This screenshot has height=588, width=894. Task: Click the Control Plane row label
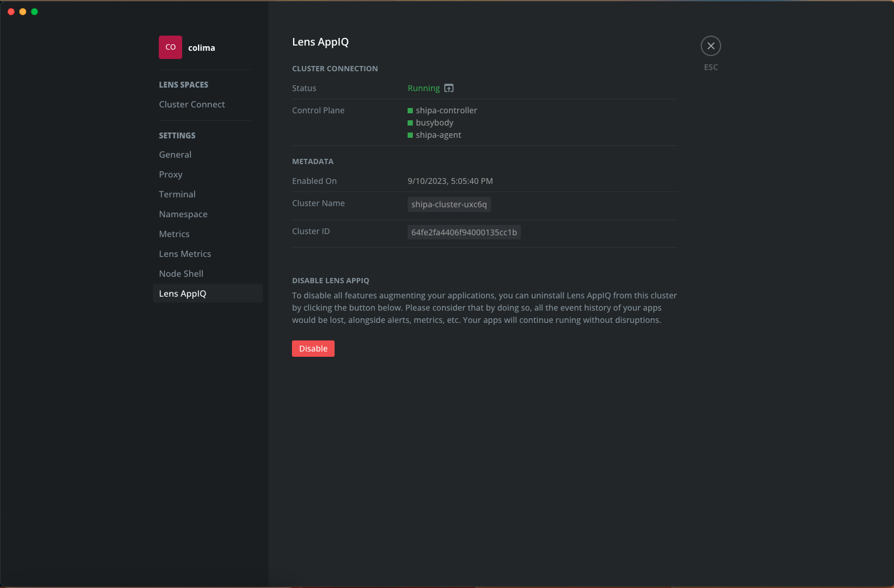pyautogui.click(x=318, y=110)
